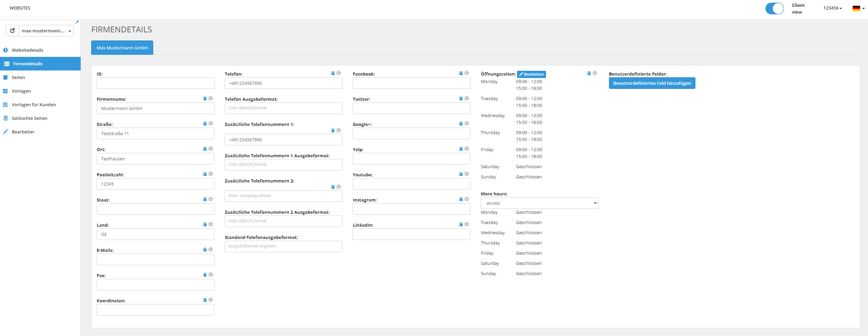This screenshot has width=868, height=336.
Task: Toggle the Client view switch
Action: coord(774,9)
